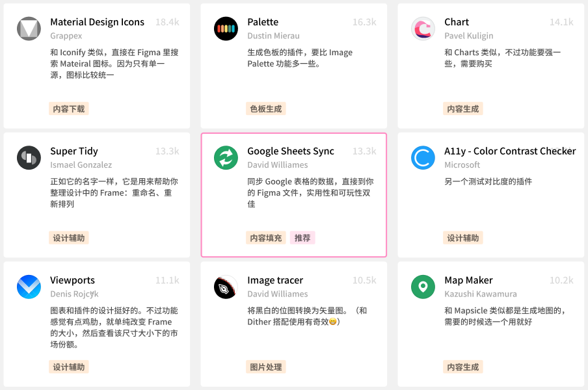Viewport: 588px width, 390px height.
Task: Click author name Dustin Mierau
Action: pos(273,36)
